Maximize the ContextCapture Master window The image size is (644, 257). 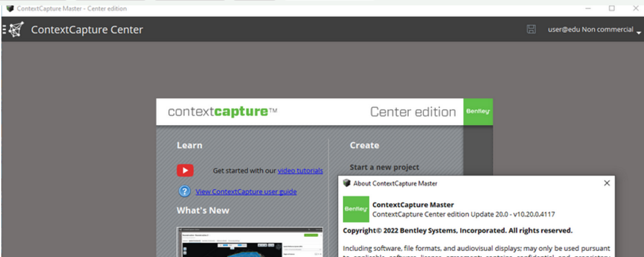coord(612,8)
